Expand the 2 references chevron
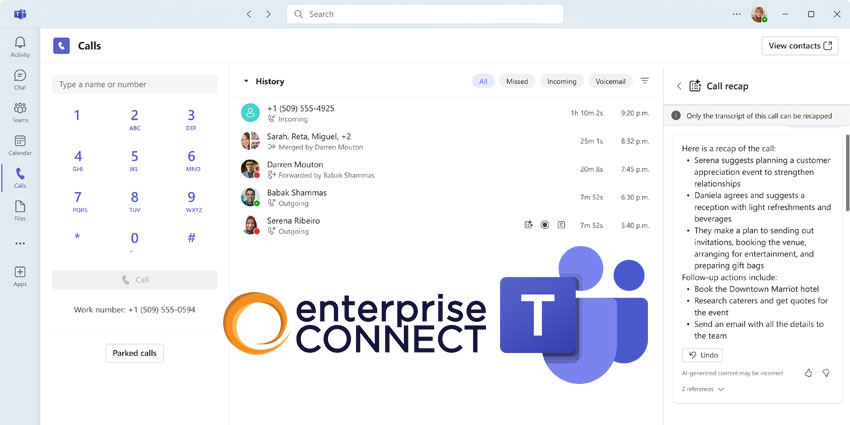The image size is (850, 425). click(720, 389)
